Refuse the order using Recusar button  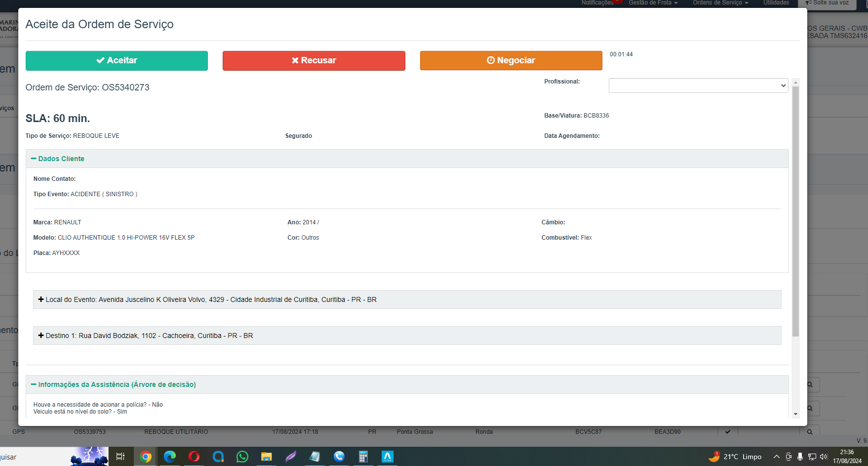(314, 60)
